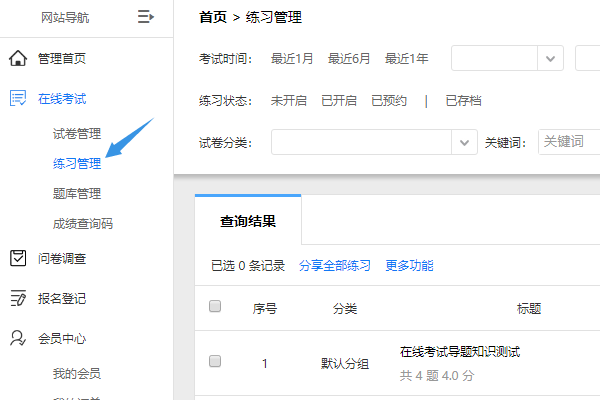Open 更多功能 options

(x=409, y=266)
